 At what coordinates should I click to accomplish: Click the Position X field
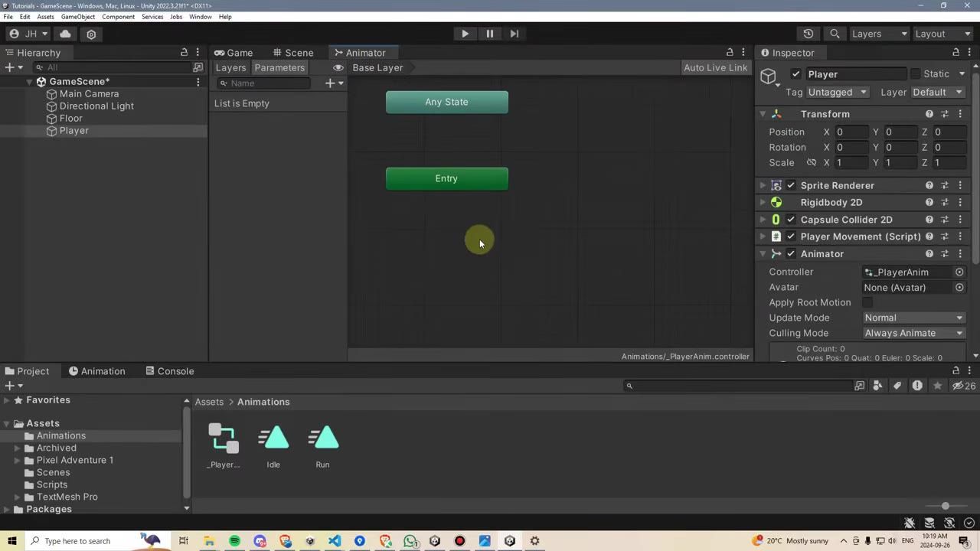point(851,132)
